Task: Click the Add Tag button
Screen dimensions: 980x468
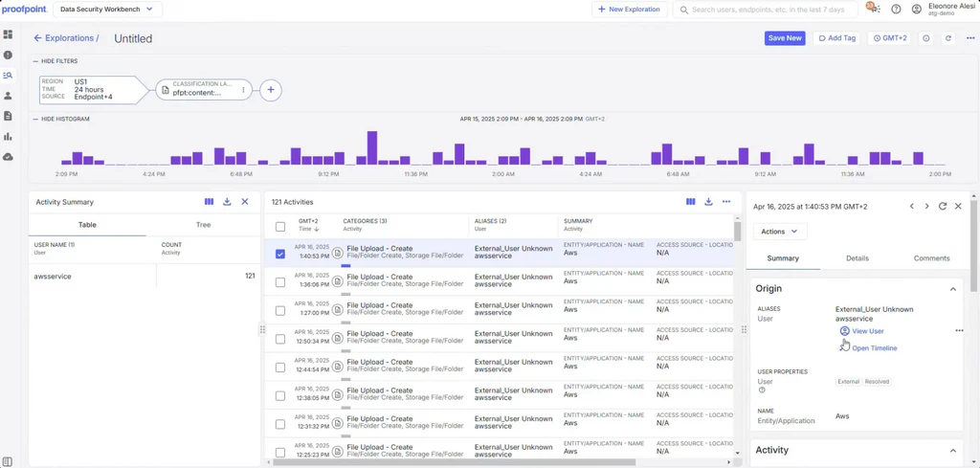Action: (836, 38)
